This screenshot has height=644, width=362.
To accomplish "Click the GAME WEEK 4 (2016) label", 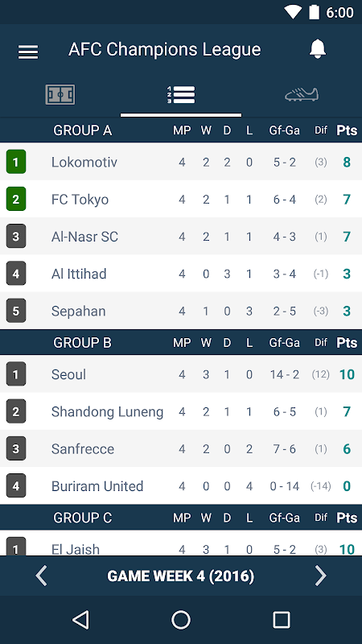I will [180, 576].
